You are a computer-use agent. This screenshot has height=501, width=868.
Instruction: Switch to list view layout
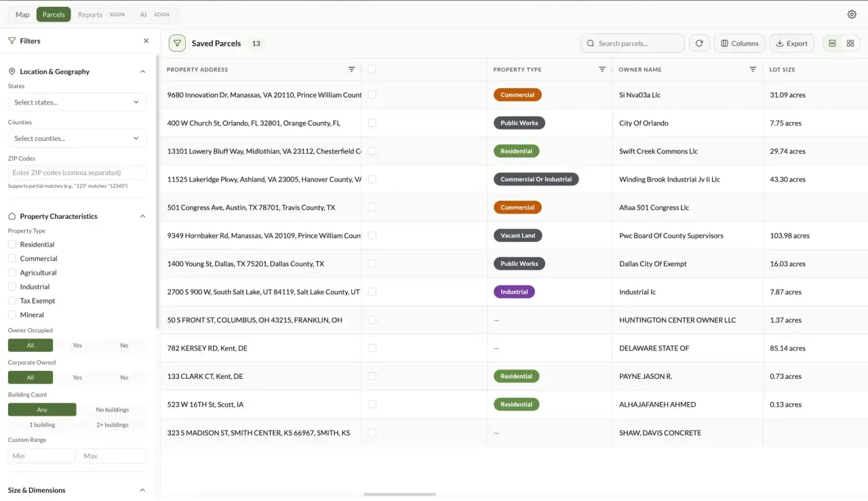click(x=832, y=43)
